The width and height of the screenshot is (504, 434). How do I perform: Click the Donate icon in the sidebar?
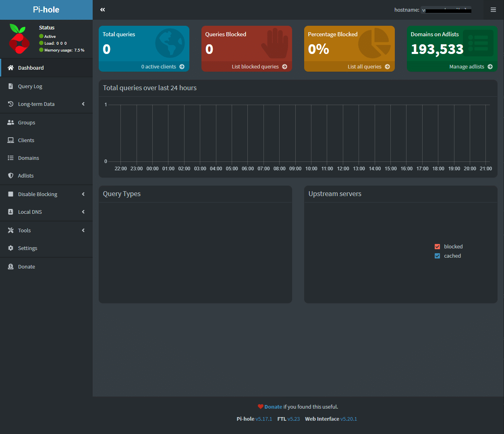coord(11,267)
